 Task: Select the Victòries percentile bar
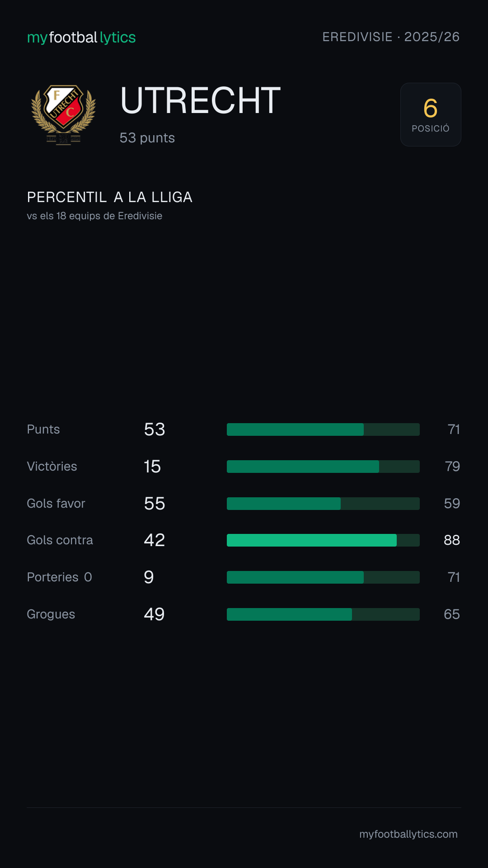(x=323, y=467)
